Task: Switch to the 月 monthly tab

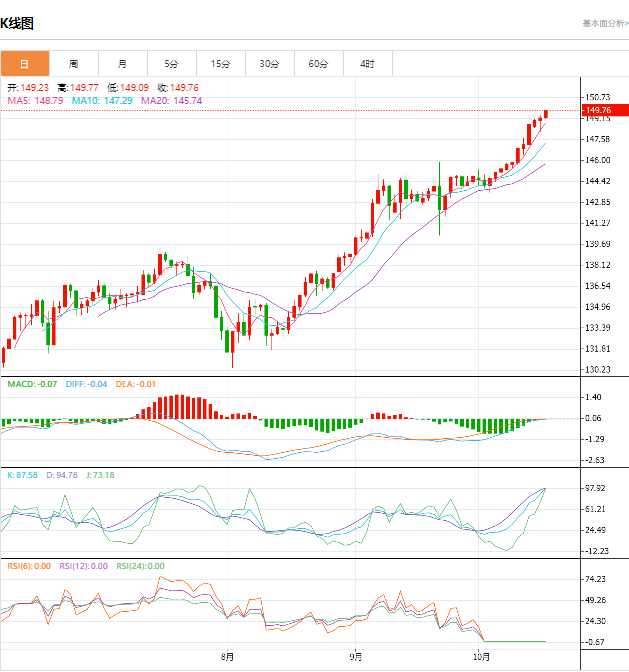Action: pyautogui.click(x=121, y=64)
